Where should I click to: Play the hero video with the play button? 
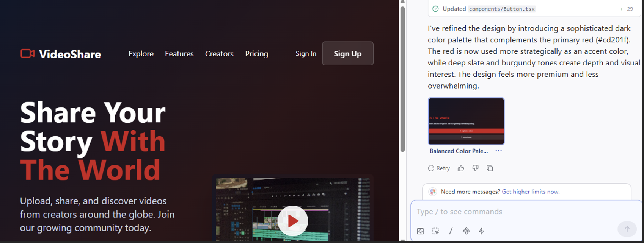pyautogui.click(x=292, y=221)
